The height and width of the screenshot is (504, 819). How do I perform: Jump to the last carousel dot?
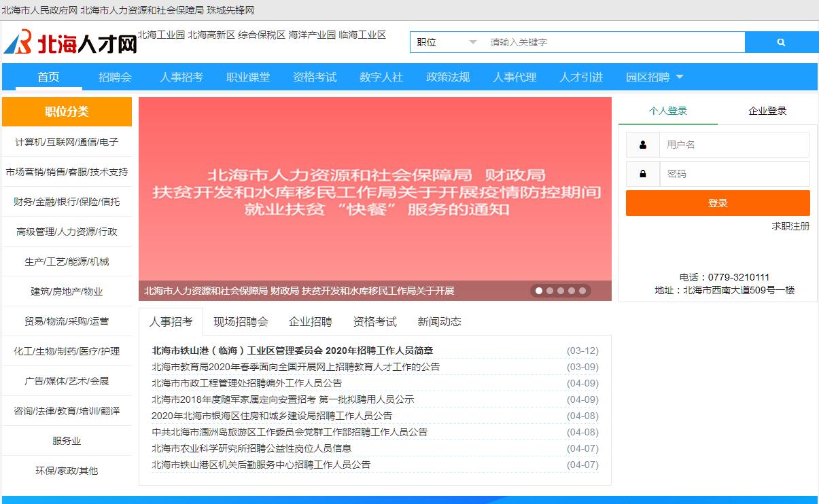pyautogui.click(x=582, y=291)
